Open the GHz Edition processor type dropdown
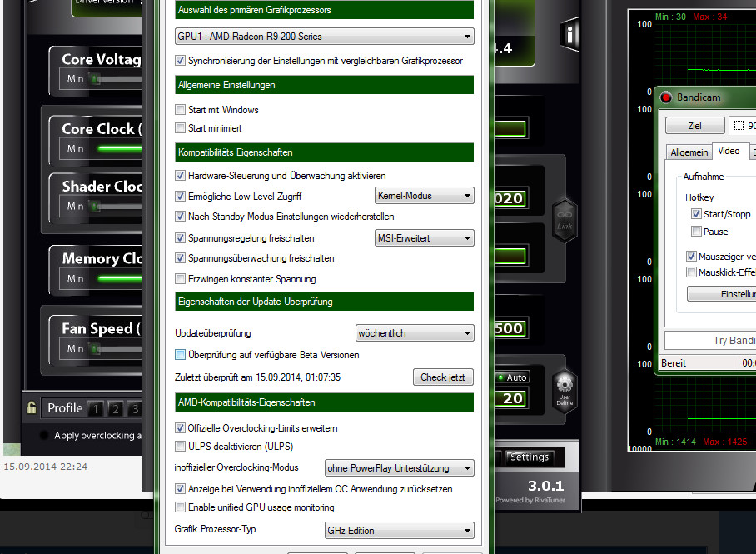The width and height of the screenshot is (756, 554). pyautogui.click(x=400, y=531)
